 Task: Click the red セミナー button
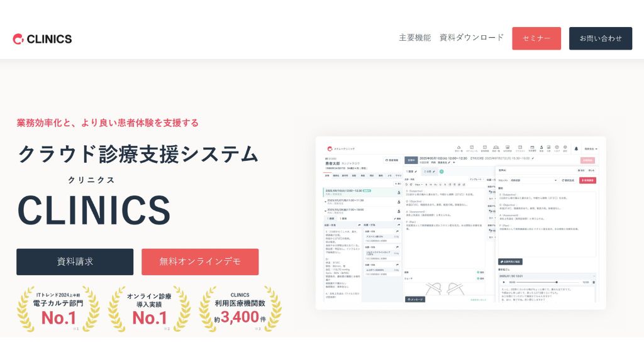536,38
